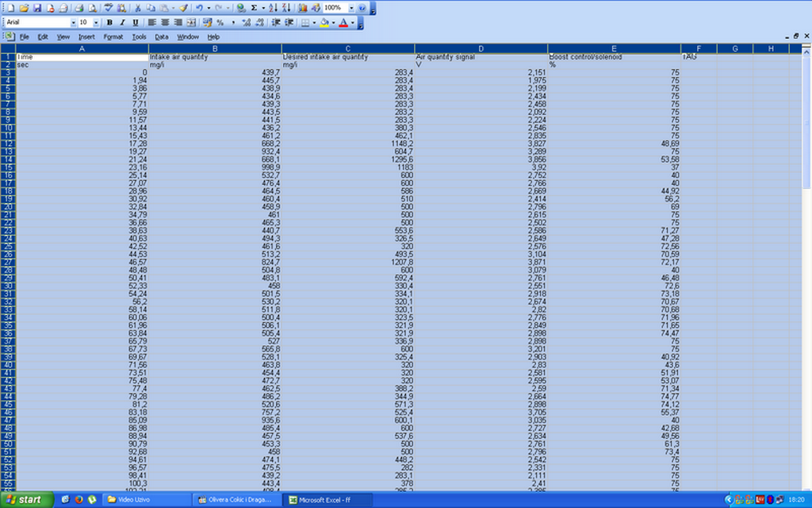Image resolution: width=812 pixels, height=508 pixels.
Task: Click the Windows start button
Action: [x=27, y=500]
